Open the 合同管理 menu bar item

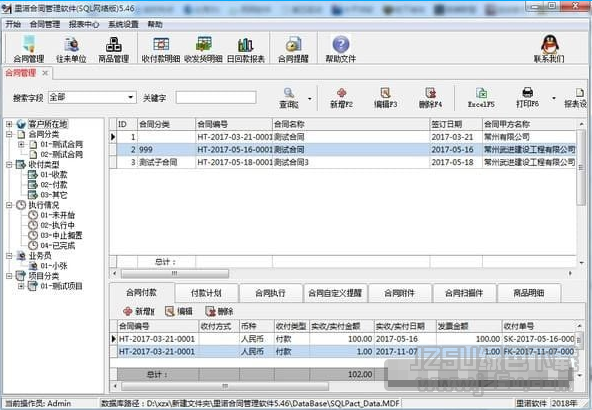(45, 25)
